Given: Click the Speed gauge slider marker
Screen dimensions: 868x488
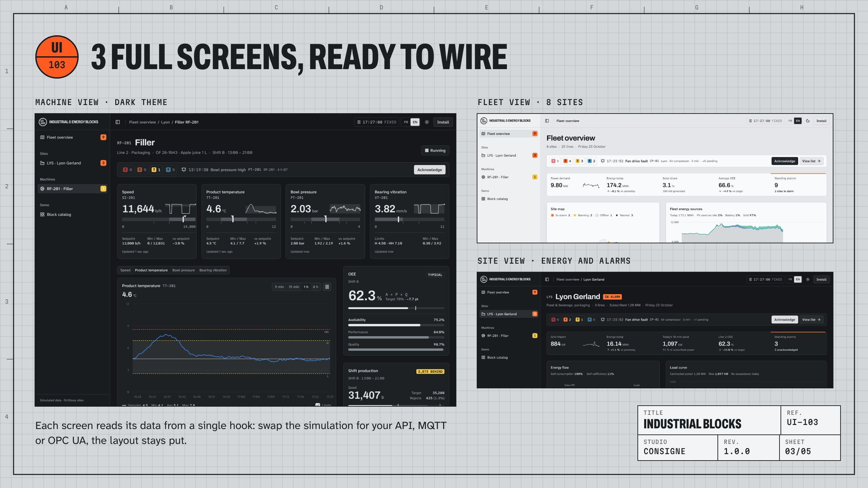Looking at the screenshot, I should 183,219.
